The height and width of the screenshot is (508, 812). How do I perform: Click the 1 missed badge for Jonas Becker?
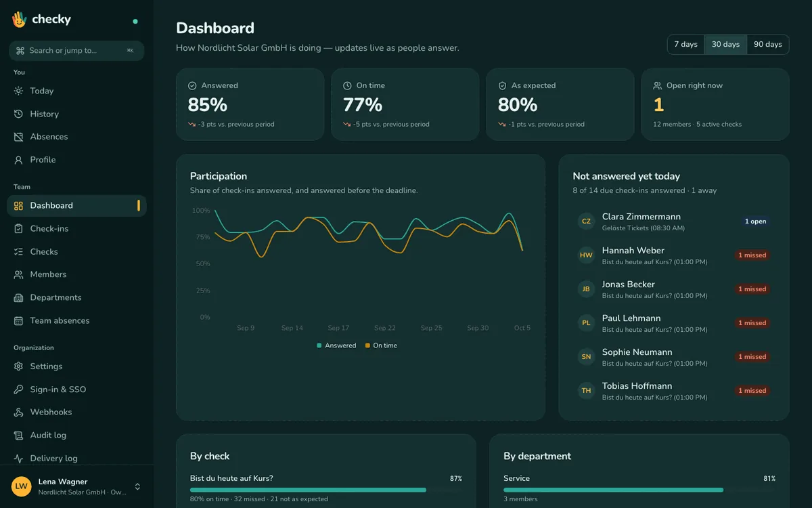[x=752, y=289]
